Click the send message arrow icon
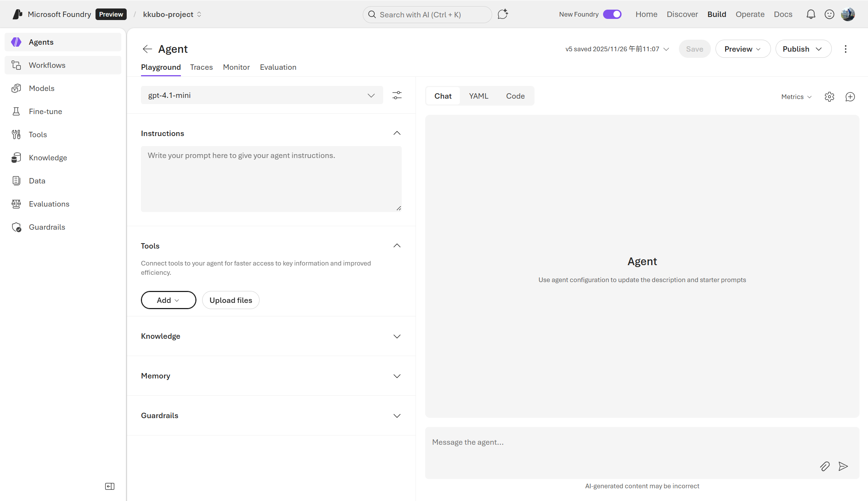This screenshot has width=868, height=501. click(x=843, y=466)
